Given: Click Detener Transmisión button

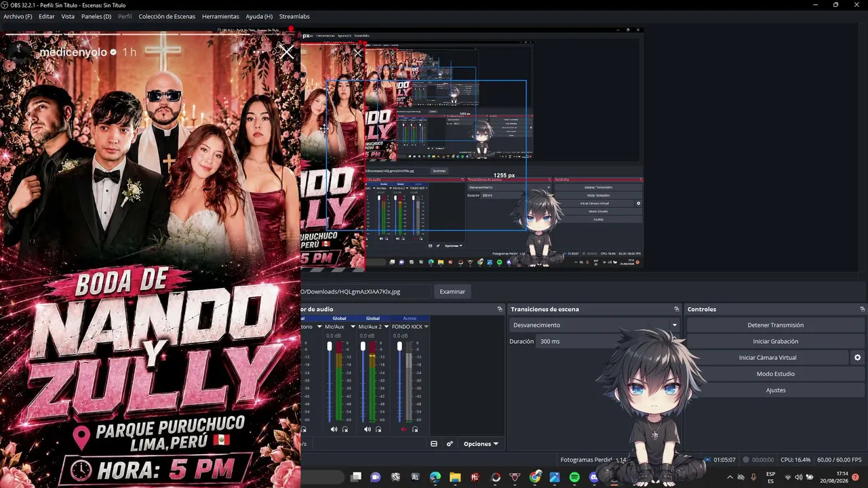Looking at the screenshot, I should coord(775,325).
